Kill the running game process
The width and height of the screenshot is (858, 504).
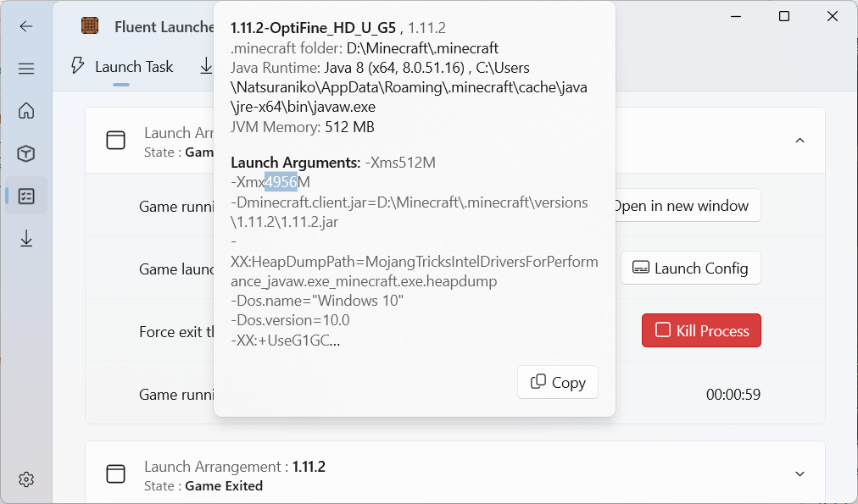pyautogui.click(x=701, y=331)
